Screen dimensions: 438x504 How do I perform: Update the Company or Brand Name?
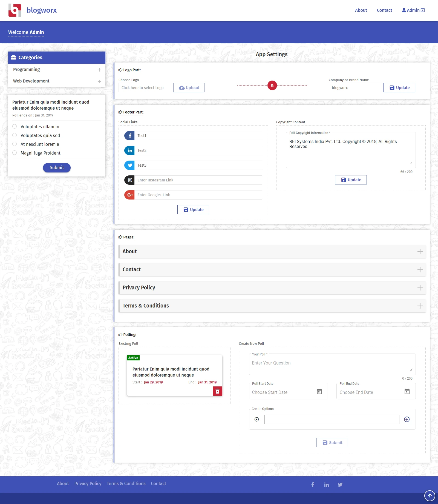point(399,88)
